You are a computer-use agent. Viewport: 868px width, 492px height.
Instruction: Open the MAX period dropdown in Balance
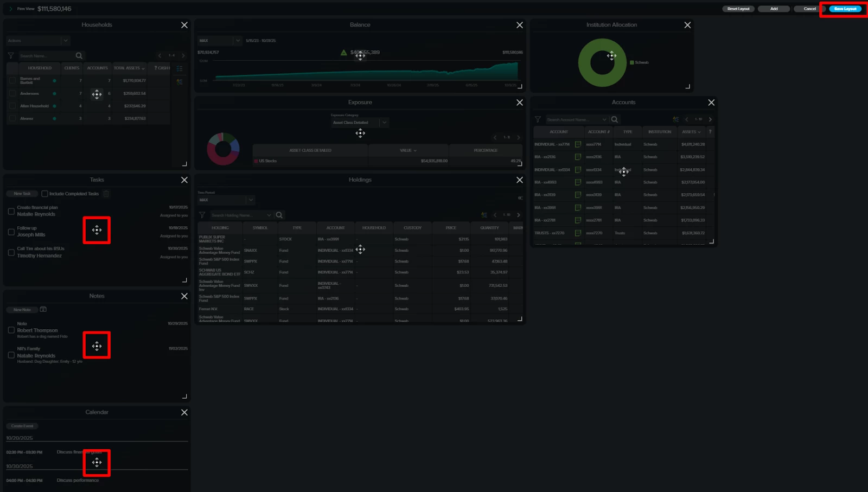click(220, 41)
